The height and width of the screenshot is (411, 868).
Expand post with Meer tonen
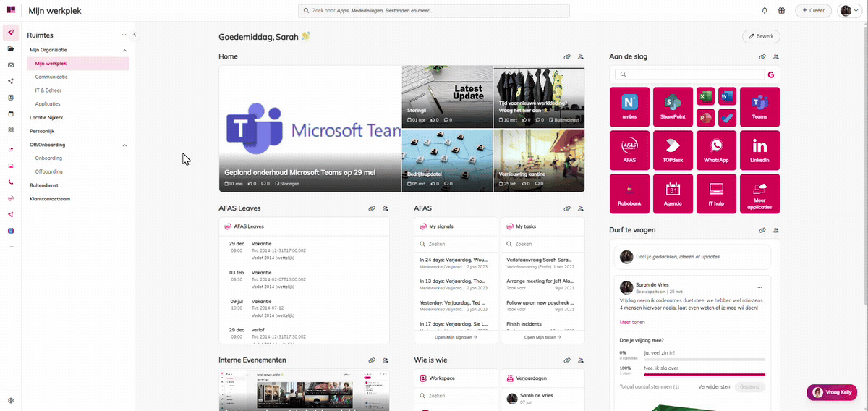tap(632, 322)
